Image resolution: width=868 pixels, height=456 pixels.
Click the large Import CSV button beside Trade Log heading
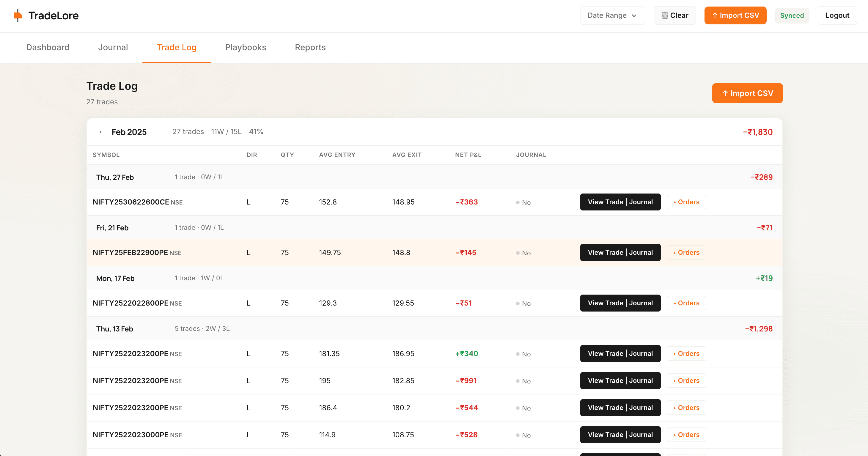747,93
